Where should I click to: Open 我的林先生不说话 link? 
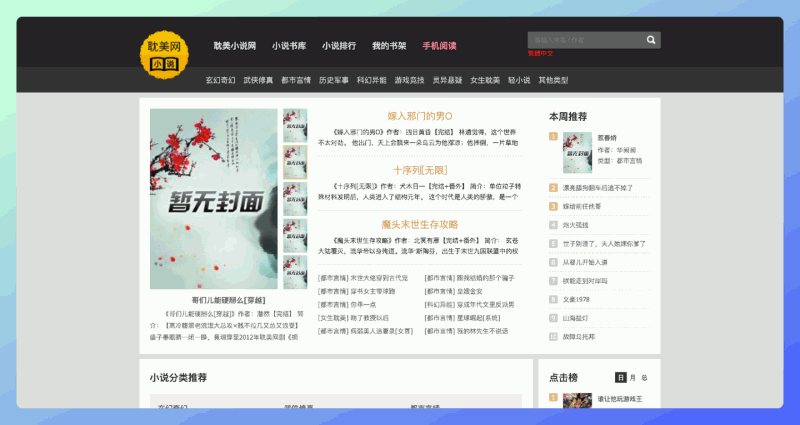[x=482, y=331]
